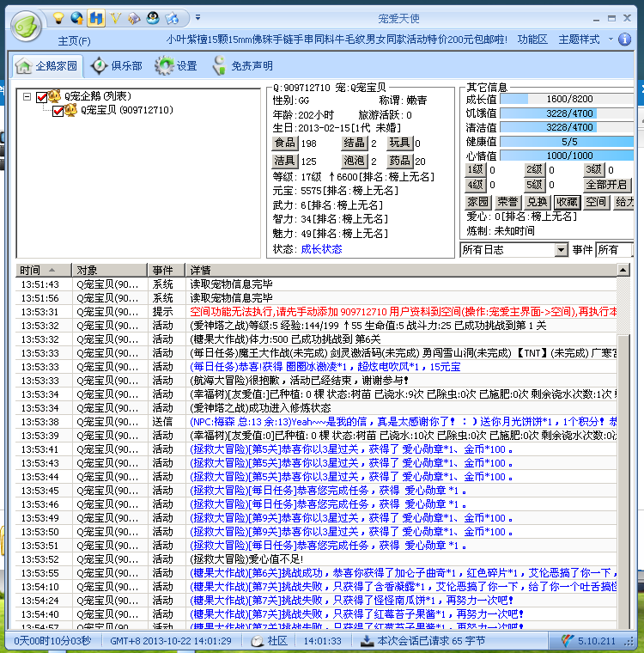Sort log by 时间 column header
This screenshot has width=644, height=653.
(x=44, y=271)
